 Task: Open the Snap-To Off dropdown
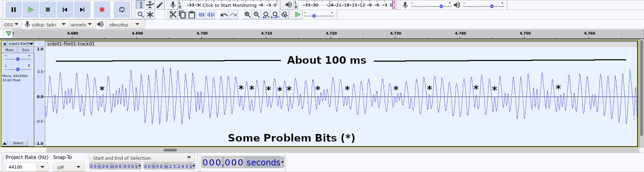pyautogui.click(x=69, y=167)
